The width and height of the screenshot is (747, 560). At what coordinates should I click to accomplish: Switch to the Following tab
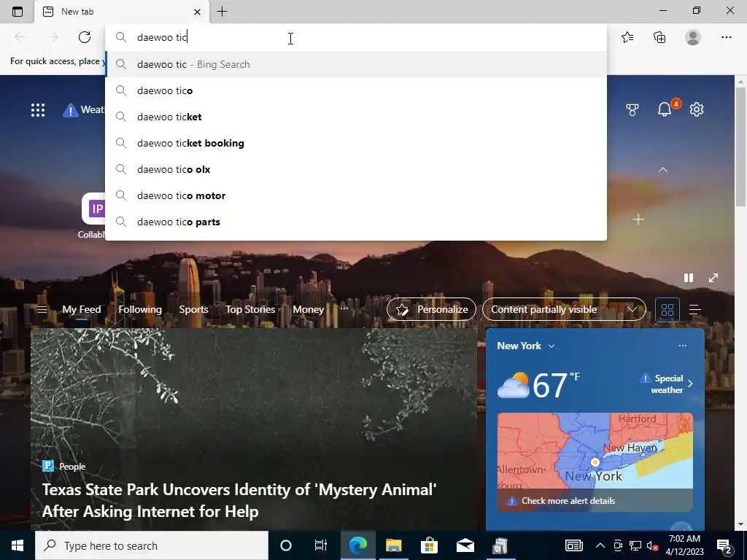(140, 309)
